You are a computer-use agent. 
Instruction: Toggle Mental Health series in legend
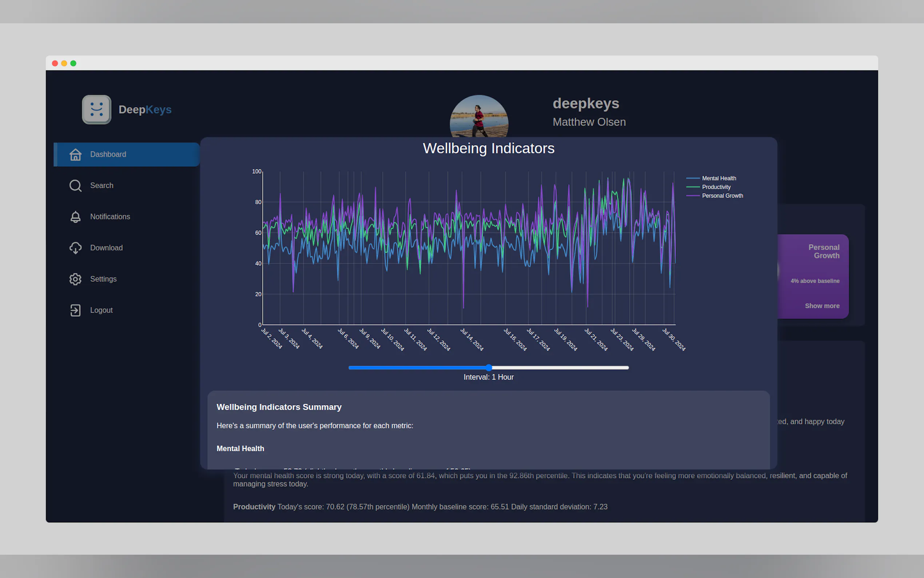(x=718, y=178)
